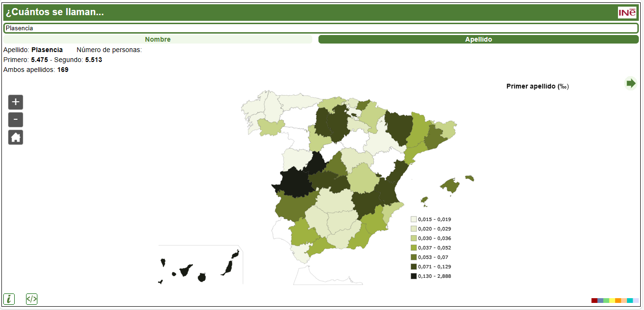Zoom out of the map
Screen dimensions: 644x310
(x=15, y=119)
